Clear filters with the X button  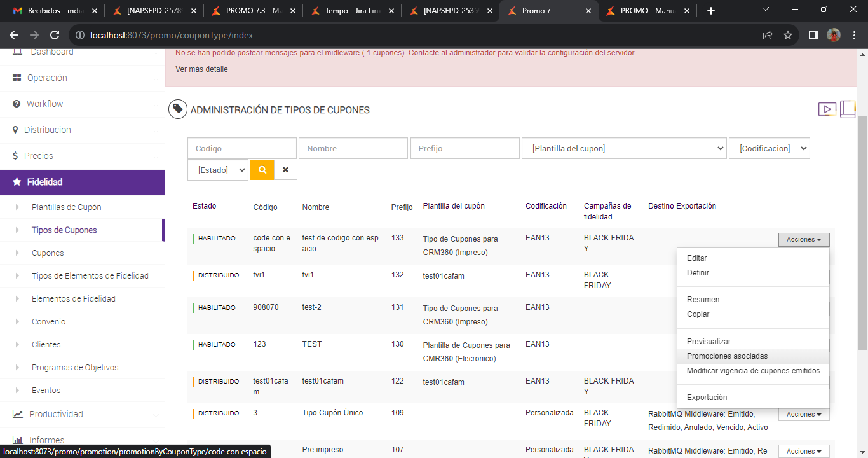pos(285,170)
